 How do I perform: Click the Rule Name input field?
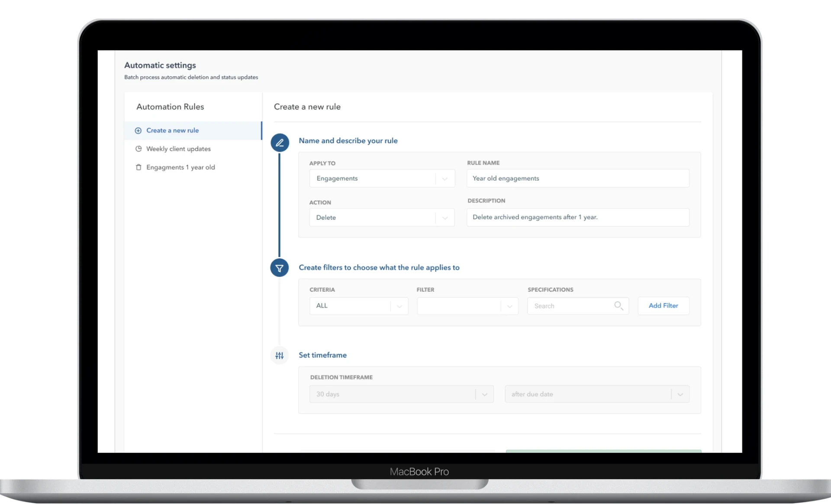(x=578, y=178)
